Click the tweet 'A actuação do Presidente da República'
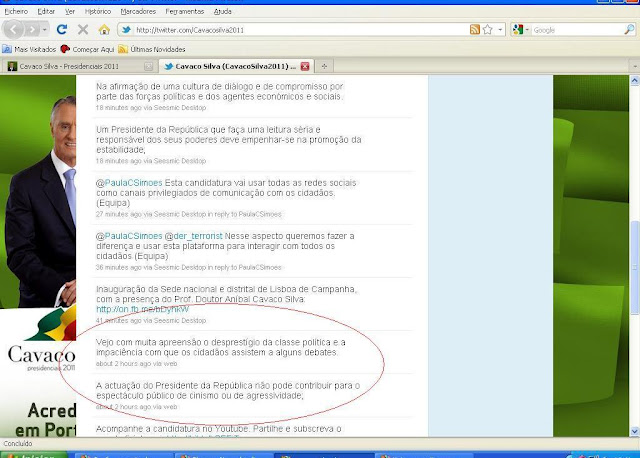 [x=228, y=390]
